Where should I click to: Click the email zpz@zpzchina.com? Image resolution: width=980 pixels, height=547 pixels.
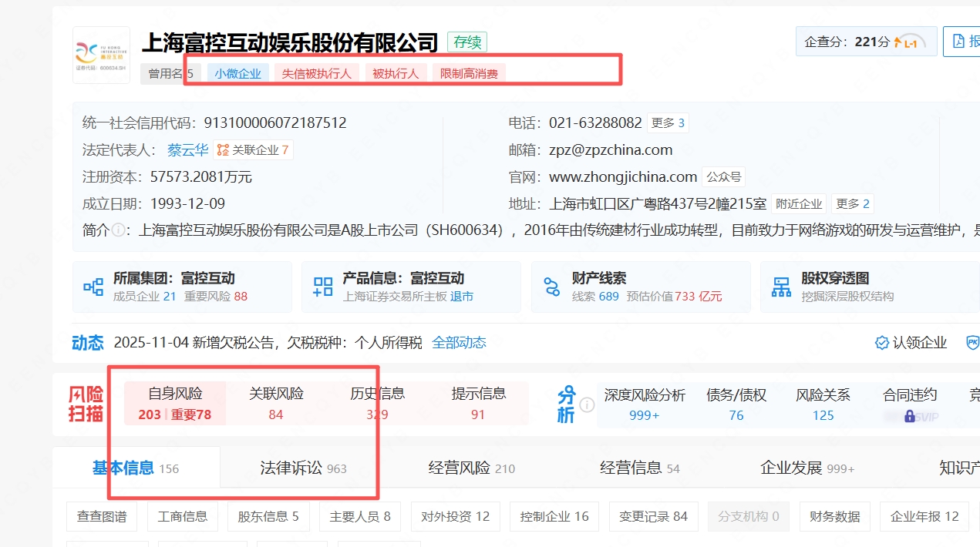click(x=611, y=150)
